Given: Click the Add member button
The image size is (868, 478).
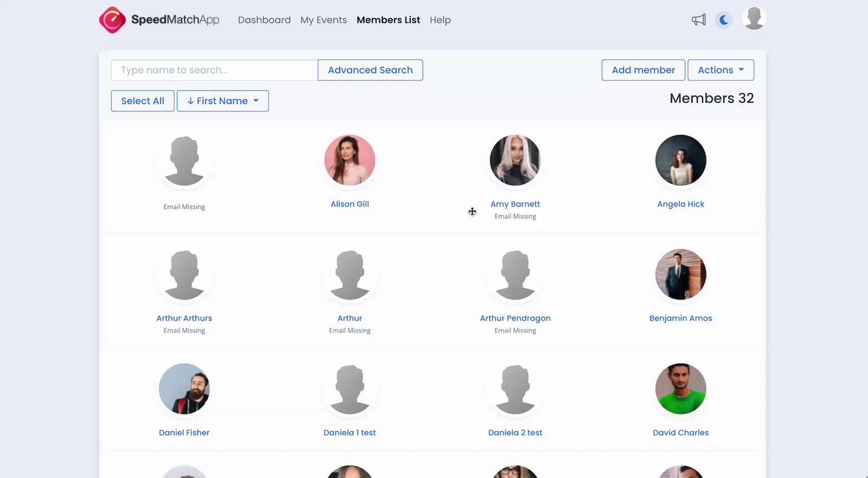Looking at the screenshot, I should [643, 70].
